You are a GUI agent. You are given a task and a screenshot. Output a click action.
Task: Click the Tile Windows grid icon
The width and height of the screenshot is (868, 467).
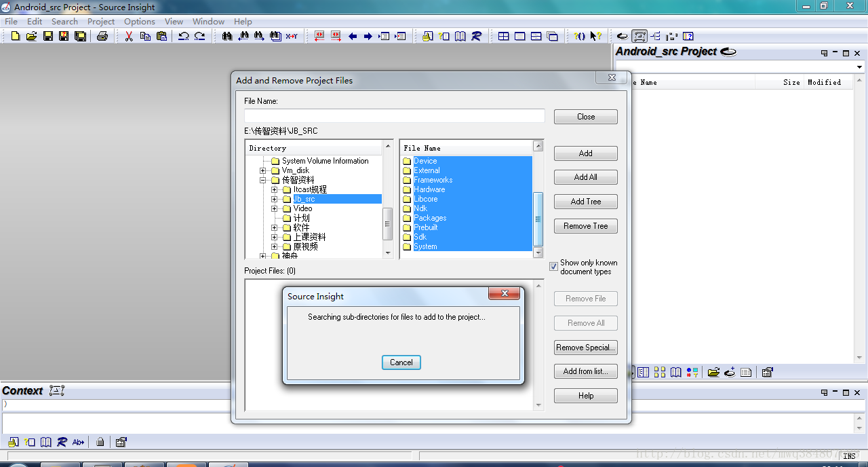[x=504, y=36]
